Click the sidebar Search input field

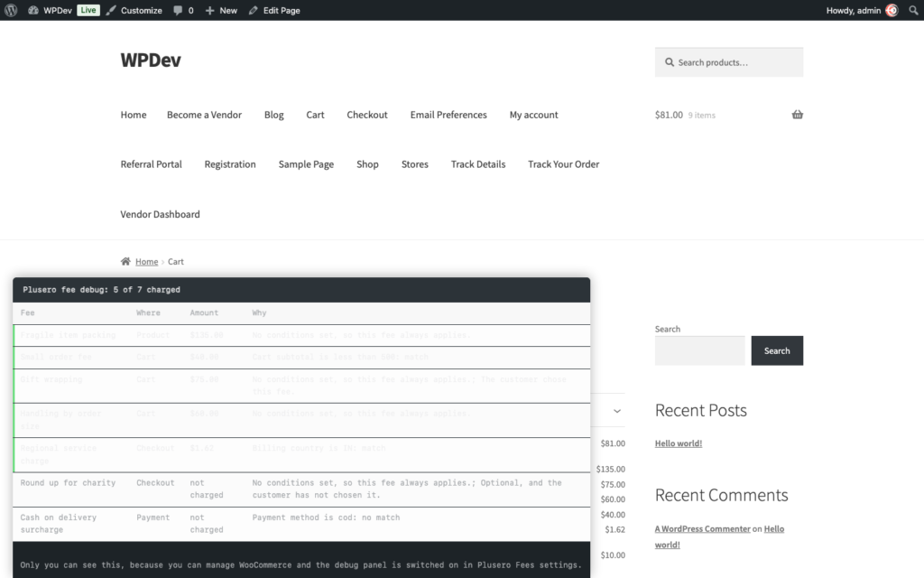[x=699, y=350]
